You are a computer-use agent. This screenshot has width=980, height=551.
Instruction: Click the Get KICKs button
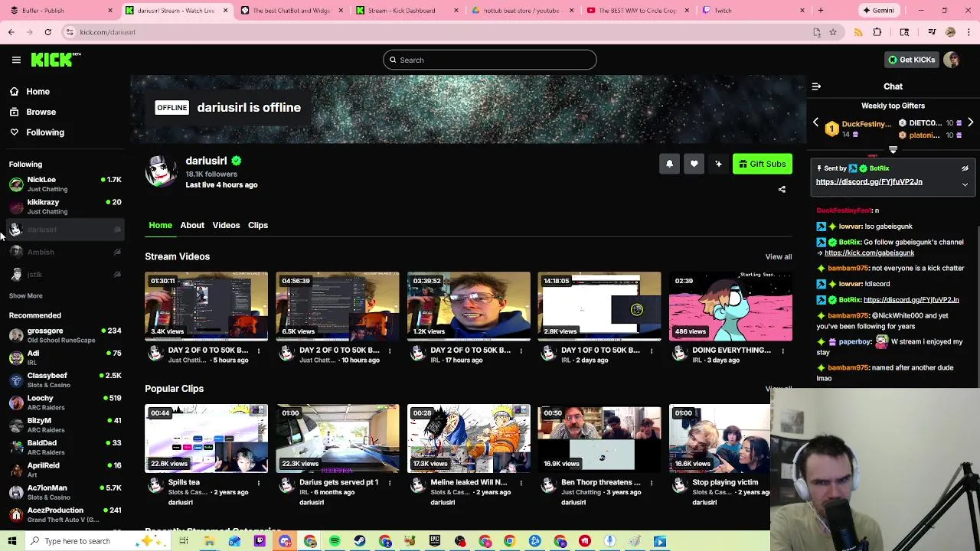[x=911, y=60]
